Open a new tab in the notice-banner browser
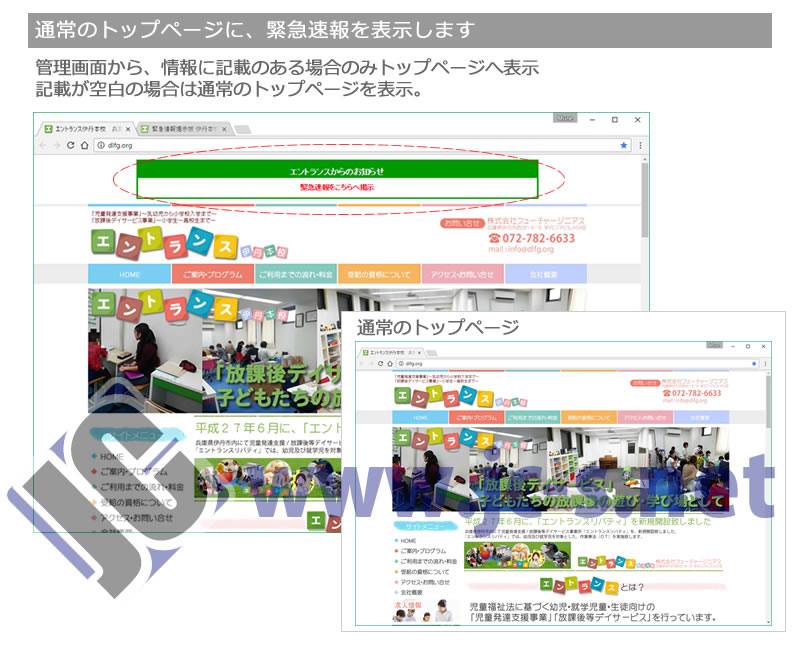The width and height of the screenshot is (800, 645). point(242,130)
